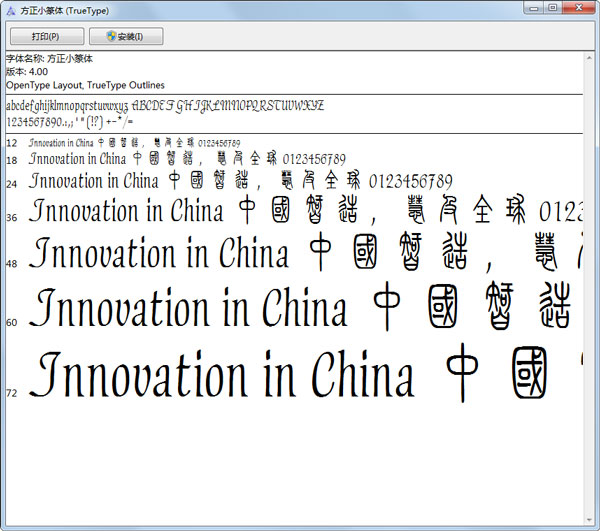Click the 字体名称 font name line
Viewport: 600px width, 531px height.
point(50,59)
